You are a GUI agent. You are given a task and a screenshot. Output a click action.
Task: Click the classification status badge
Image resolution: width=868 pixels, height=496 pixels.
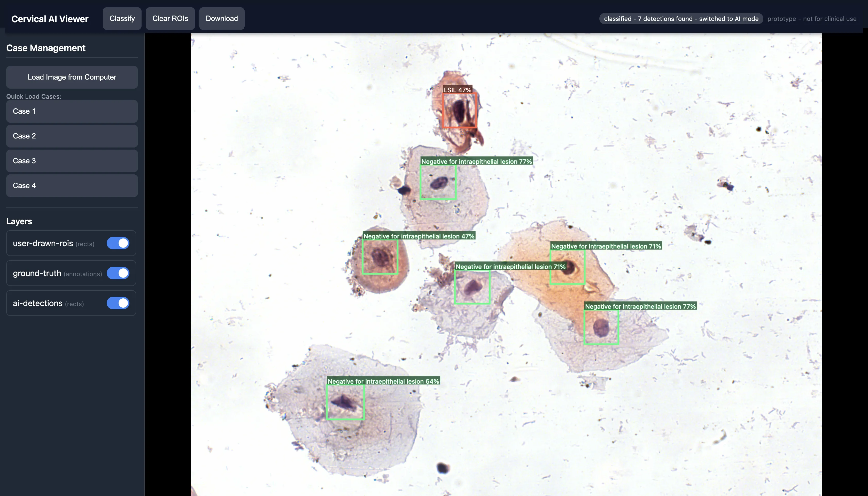[681, 19]
